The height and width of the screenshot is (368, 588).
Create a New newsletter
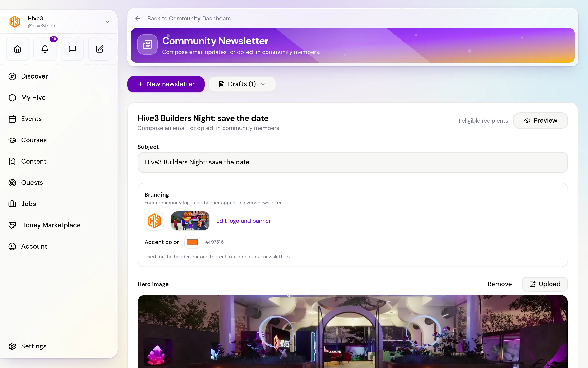tap(166, 84)
